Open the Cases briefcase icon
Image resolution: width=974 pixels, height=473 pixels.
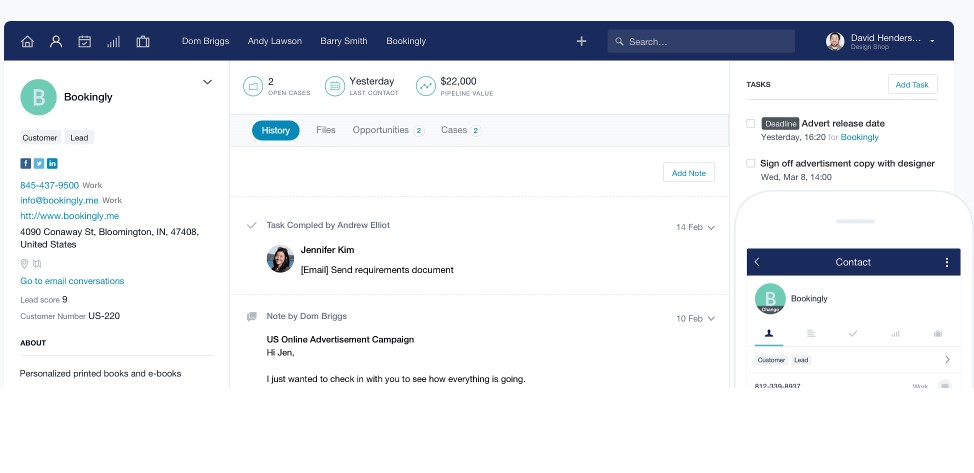pos(143,42)
